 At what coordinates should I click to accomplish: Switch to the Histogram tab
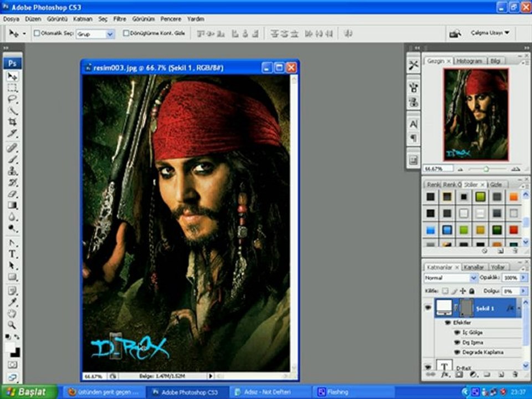click(469, 61)
